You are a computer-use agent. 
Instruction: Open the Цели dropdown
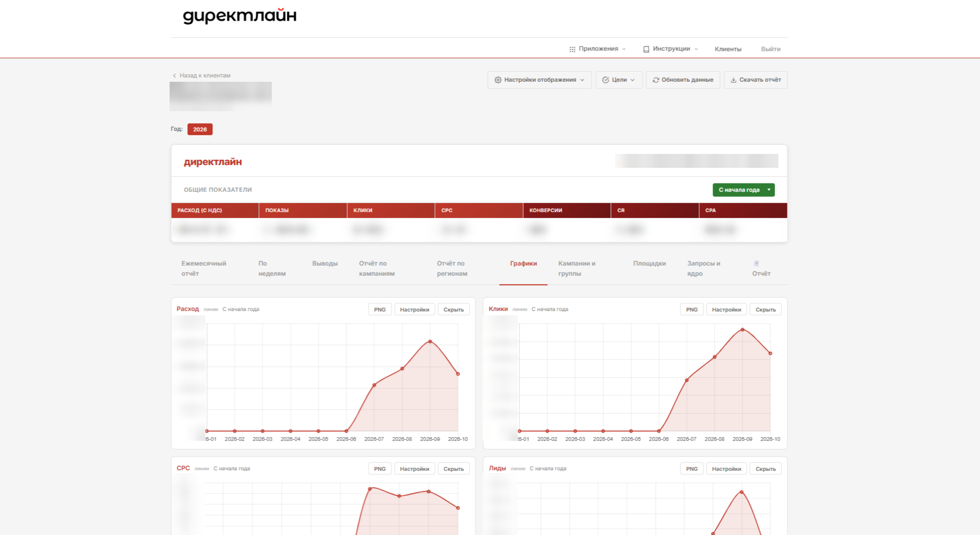619,80
